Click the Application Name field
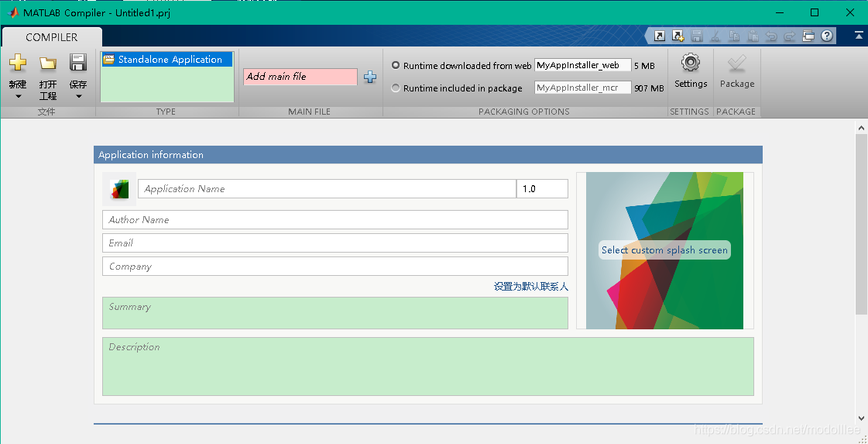The height and width of the screenshot is (444, 868). [x=328, y=189]
